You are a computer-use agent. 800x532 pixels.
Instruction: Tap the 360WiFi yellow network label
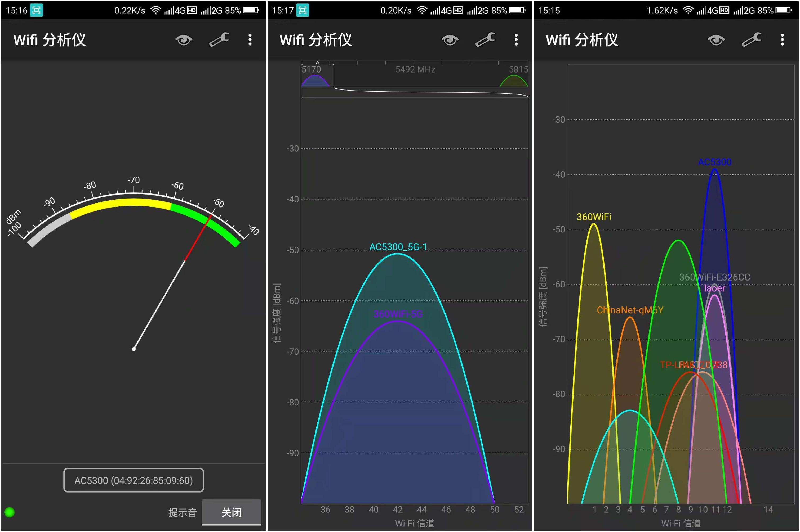tap(594, 217)
